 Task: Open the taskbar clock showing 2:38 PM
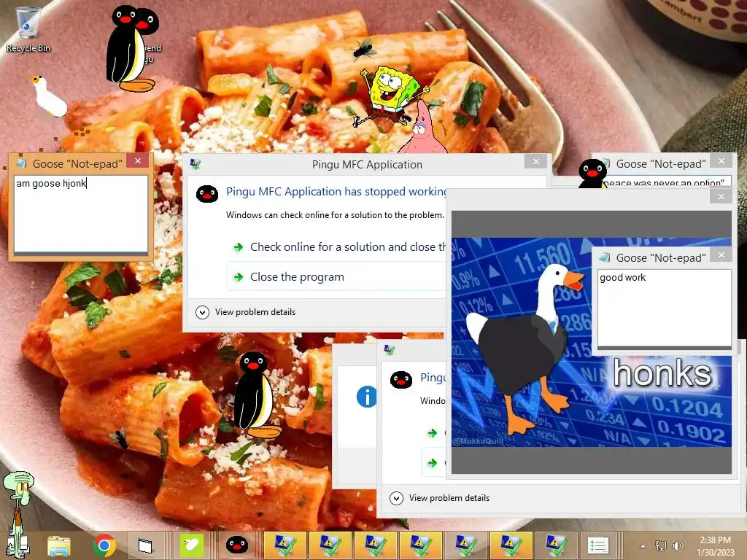(715, 546)
